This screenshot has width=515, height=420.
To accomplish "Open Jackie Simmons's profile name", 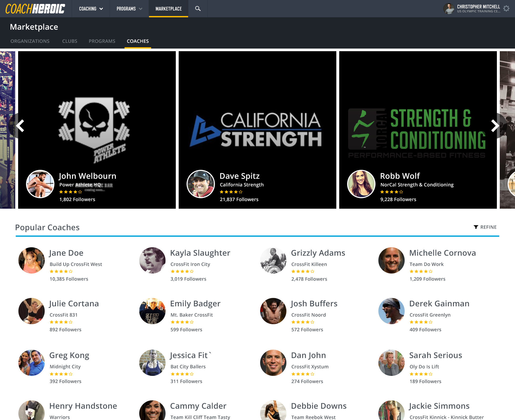I will pos(439,406).
